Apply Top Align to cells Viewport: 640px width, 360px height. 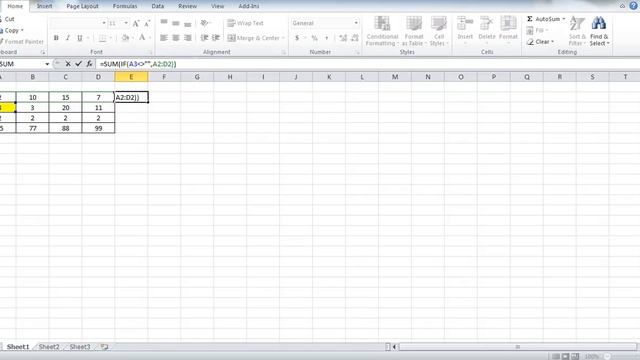(x=164, y=23)
